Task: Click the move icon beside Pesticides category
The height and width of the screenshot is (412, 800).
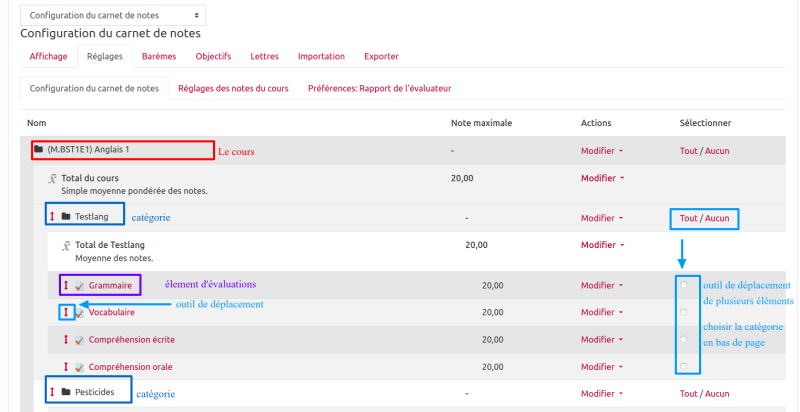Action: [52, 391]
